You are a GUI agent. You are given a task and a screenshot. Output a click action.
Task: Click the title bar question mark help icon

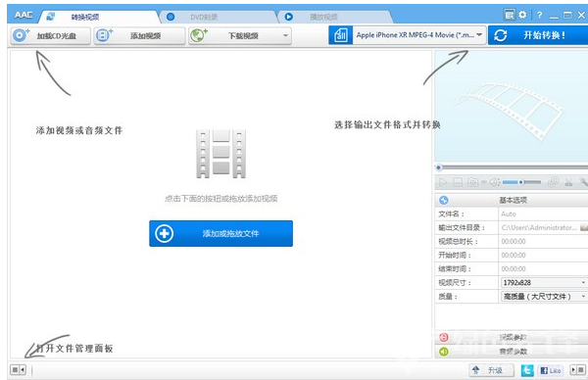point(539,15)
